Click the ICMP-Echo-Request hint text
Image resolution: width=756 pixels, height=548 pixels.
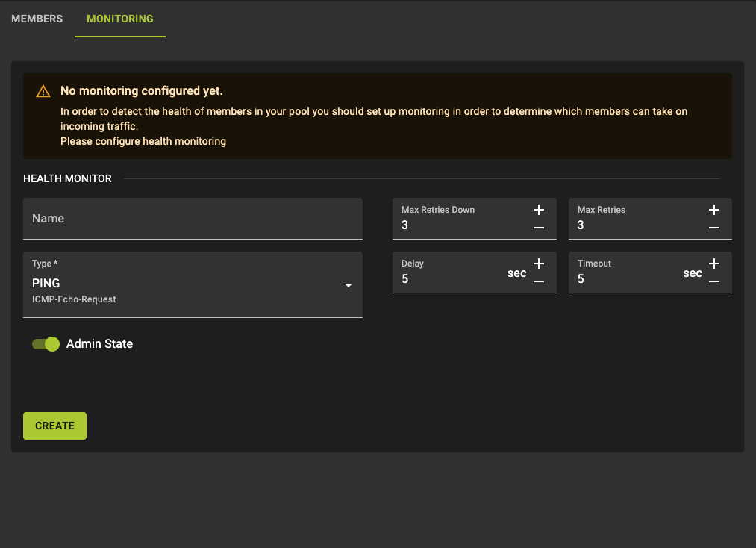click(74, 299)
